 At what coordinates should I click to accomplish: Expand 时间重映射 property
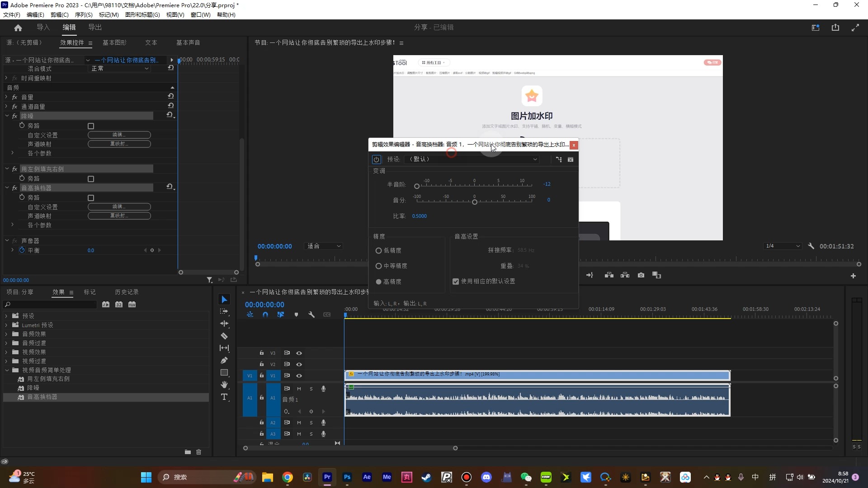point(6,78)
